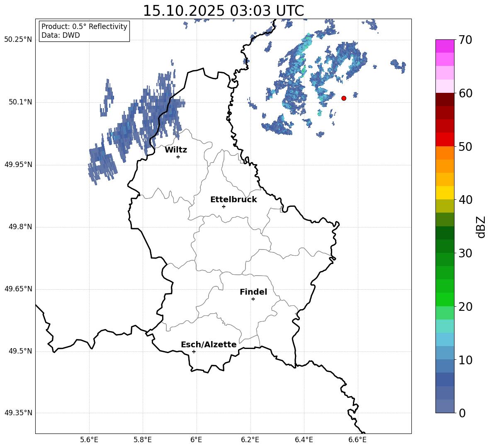Click the 10 tick on colorbar
This screenshot has width=491, height=448.
pyautogui.click(x=465, y=360)
